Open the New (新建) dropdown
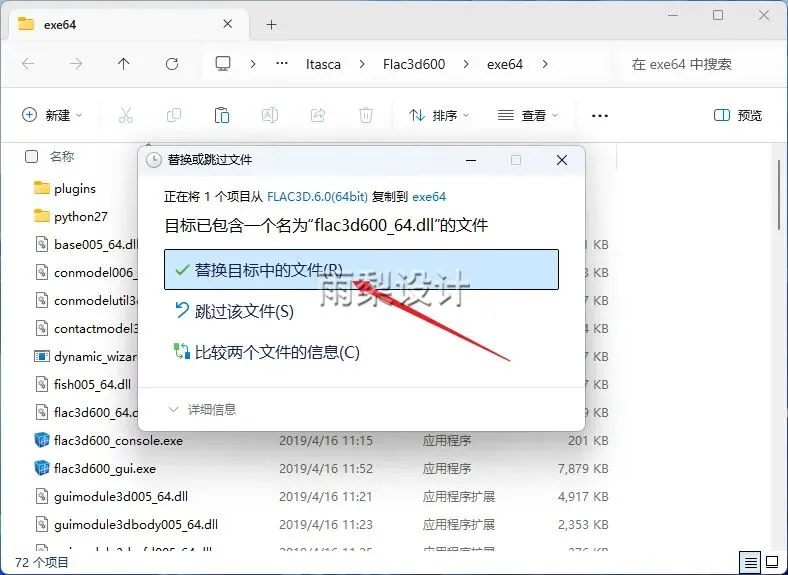Viewport: 788px width, 575px height. 52,115
